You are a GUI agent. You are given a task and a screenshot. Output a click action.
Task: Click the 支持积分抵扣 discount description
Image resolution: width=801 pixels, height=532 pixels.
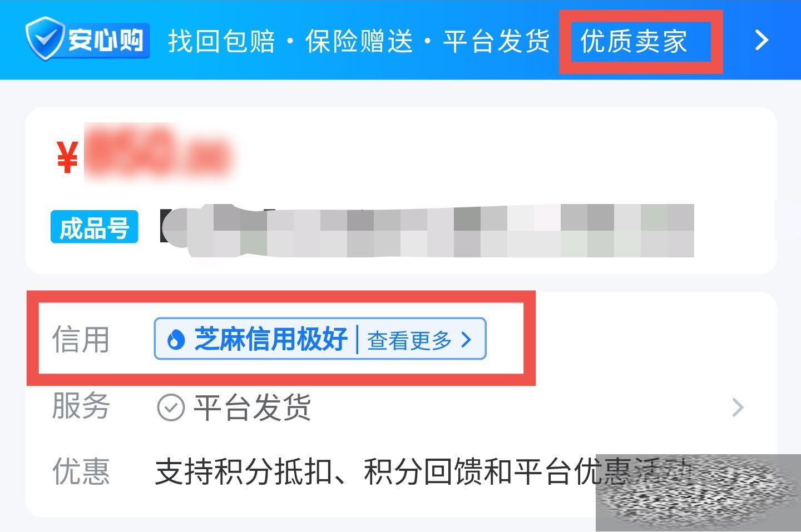[x=423, y=472]
